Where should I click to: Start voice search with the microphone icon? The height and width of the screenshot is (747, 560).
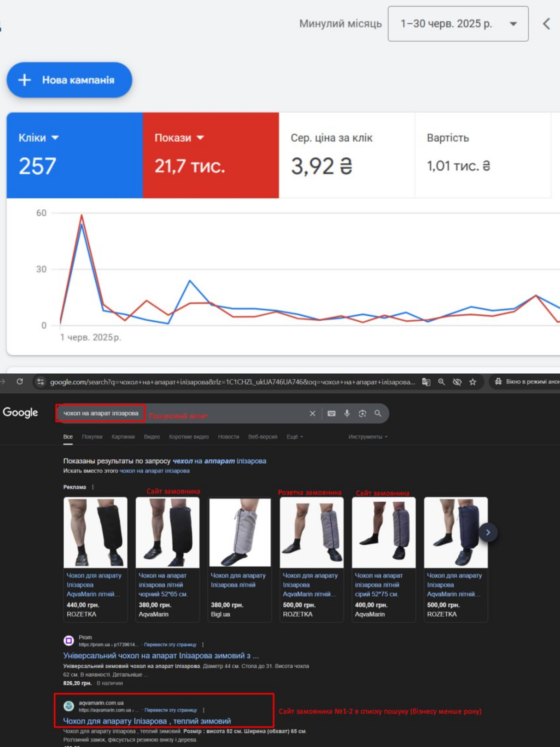pyautogui.click(x=347, y=413)
